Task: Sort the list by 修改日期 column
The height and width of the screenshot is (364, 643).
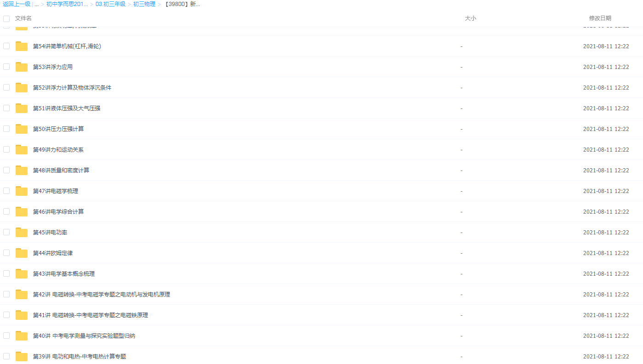Action: tap(600, 18)
